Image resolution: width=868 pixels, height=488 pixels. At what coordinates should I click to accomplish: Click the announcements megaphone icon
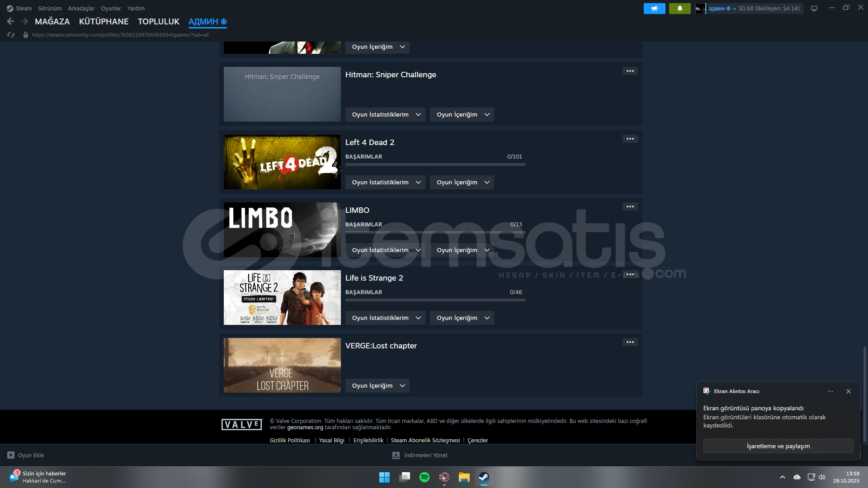[x=654, y=9]
